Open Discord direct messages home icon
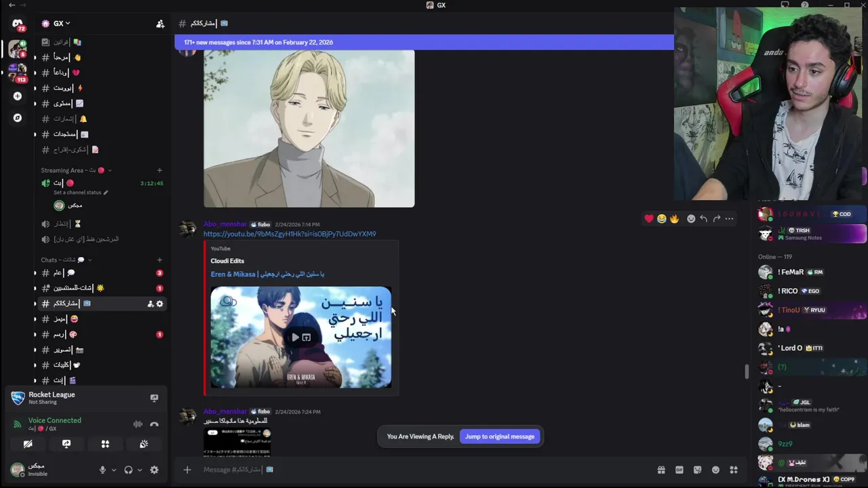The image size is (868, 488). 17,23
